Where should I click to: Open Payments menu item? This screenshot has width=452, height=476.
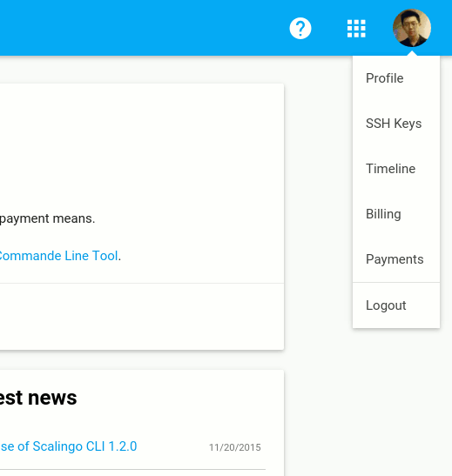tap(396, 259)
